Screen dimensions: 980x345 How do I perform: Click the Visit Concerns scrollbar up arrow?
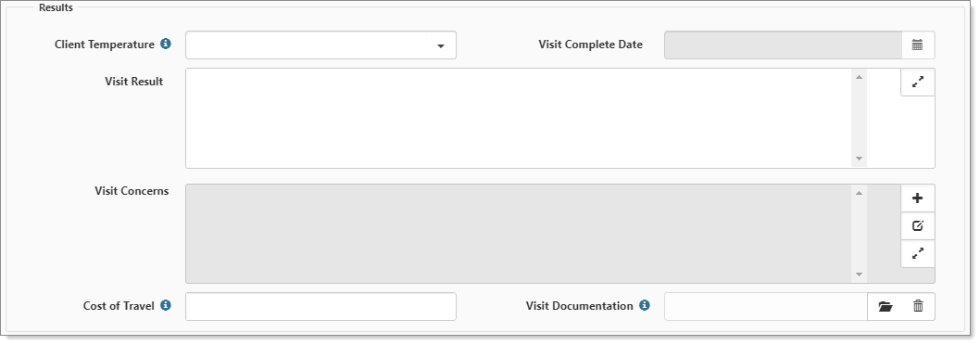click(x=859, y=193)
